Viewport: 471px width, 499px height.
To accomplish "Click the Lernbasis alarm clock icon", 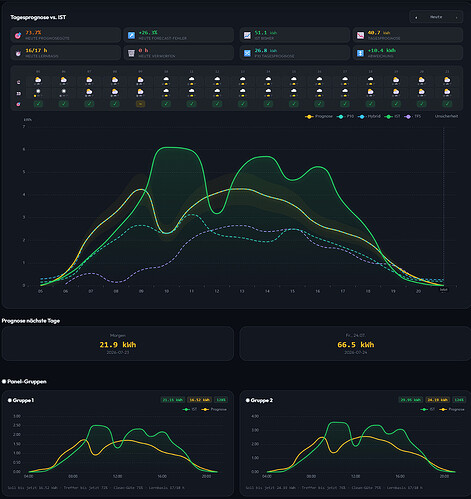I will (18, 53).
